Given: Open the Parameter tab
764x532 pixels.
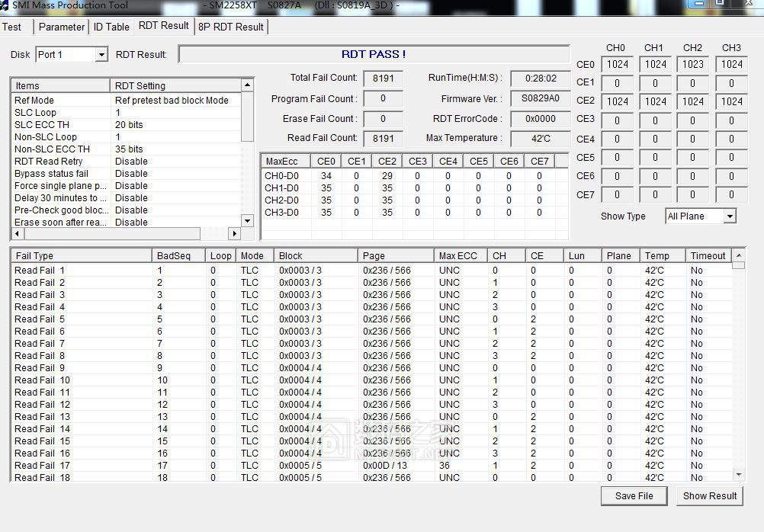Looking at the screenshot, I should (61, 27).
